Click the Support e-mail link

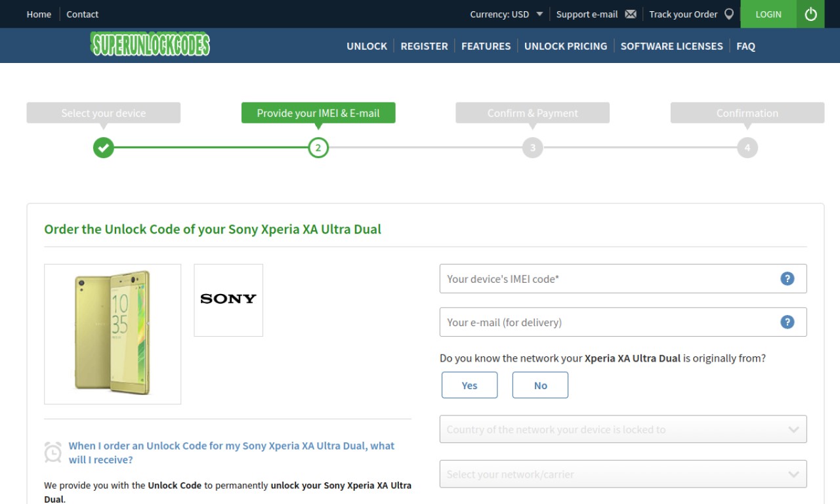pyautogui.click(x=587, y=14)
